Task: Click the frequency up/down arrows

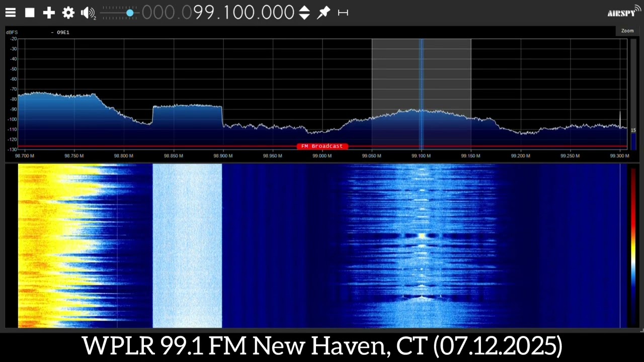Action: (x=304, y=13)
